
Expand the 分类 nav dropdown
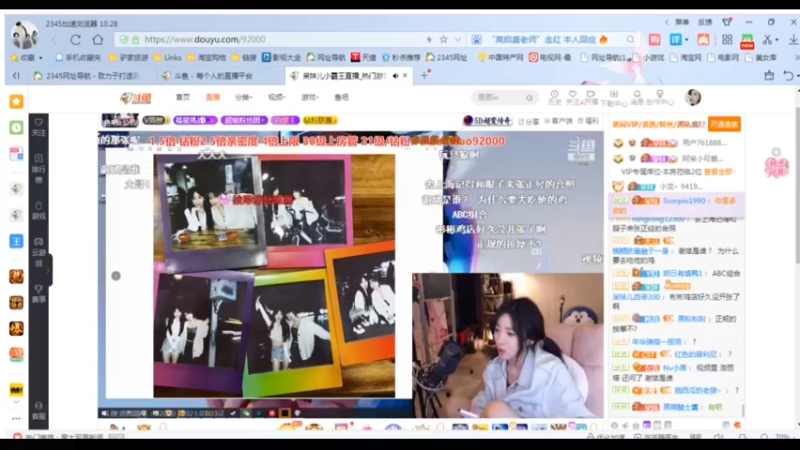(243, 97)
